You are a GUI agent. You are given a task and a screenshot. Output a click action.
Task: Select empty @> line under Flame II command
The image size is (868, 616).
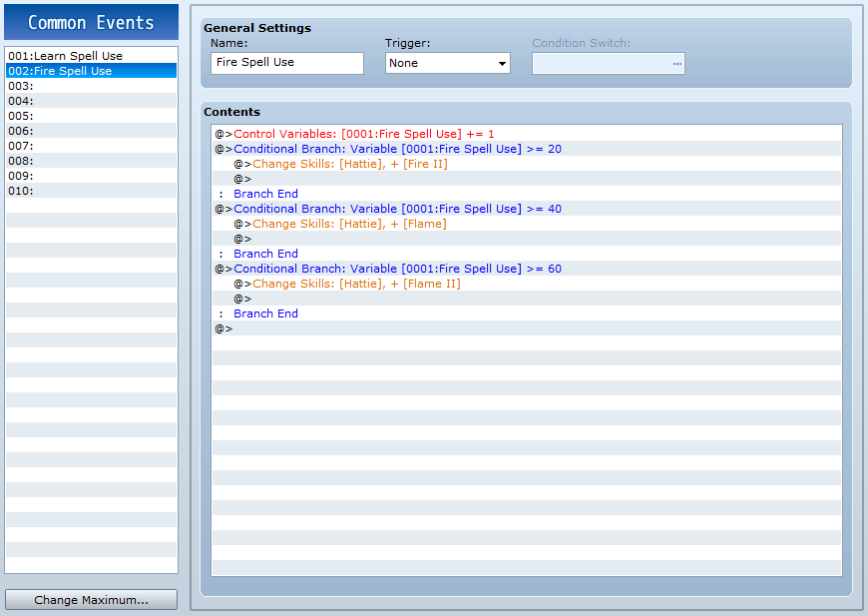point(527,299)
